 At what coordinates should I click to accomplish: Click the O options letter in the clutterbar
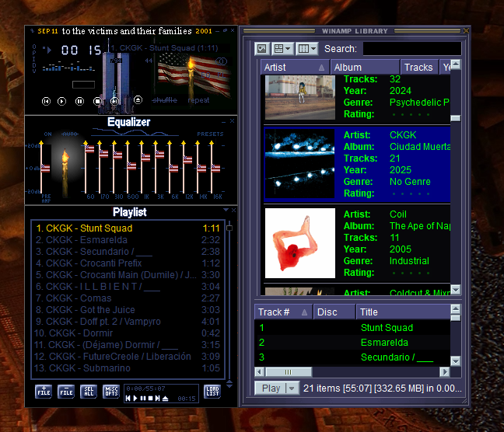34,47
